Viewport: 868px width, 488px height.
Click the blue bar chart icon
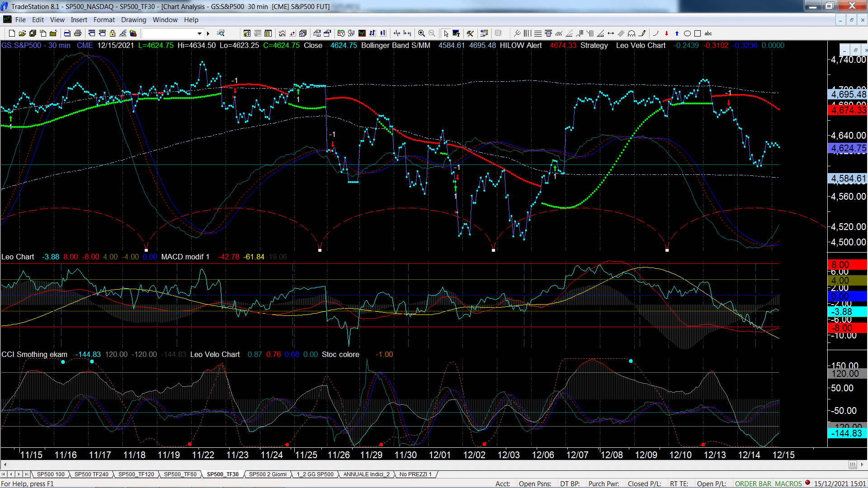pos(372,33)
